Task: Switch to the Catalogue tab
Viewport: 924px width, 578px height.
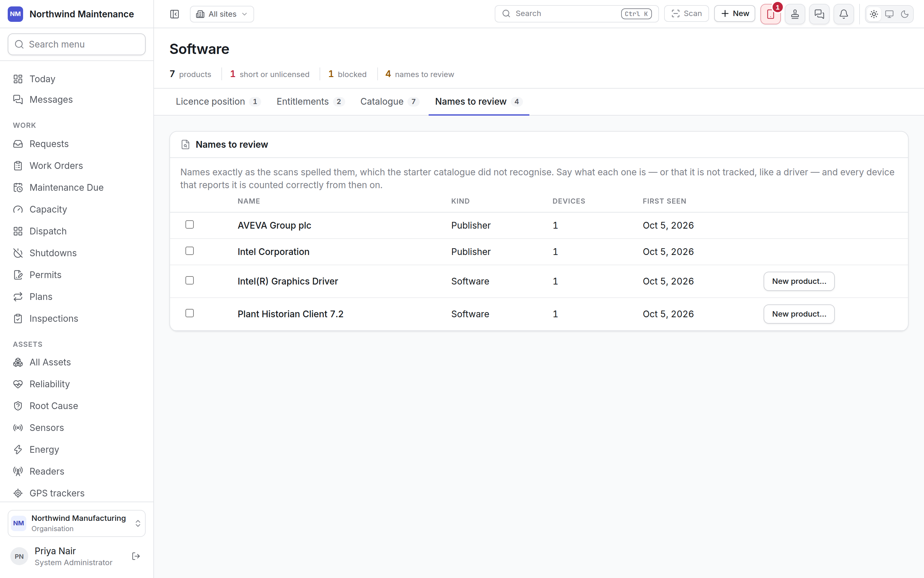Action: pos(389,102)
